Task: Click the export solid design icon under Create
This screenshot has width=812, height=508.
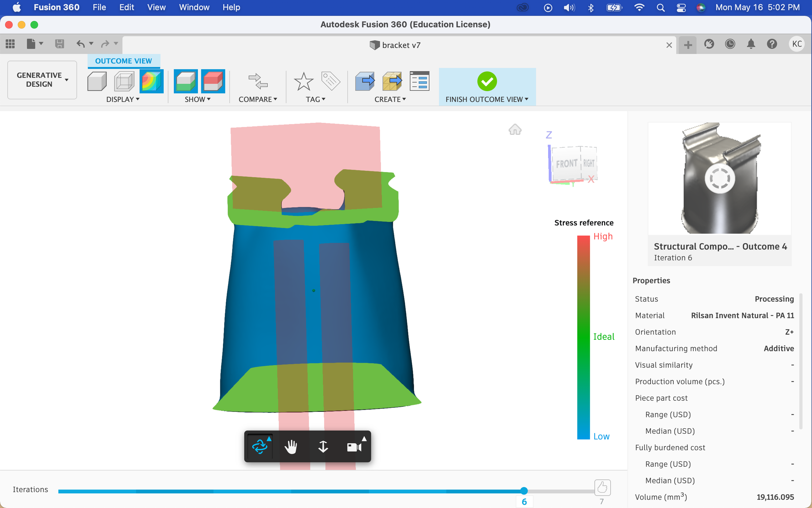Action: pos(365,81)
